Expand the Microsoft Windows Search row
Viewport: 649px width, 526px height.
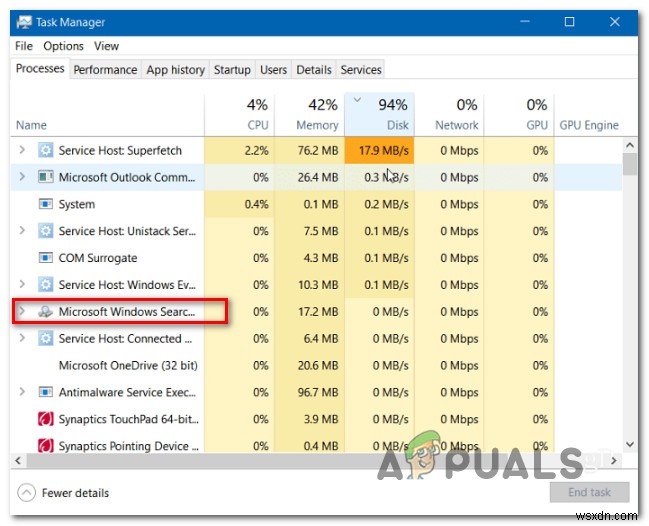pos(22,311)
